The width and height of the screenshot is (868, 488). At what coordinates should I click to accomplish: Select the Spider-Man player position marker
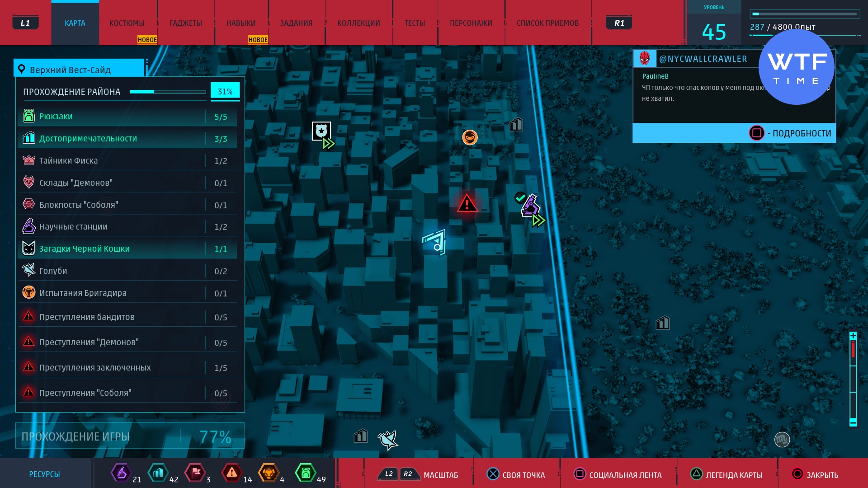pyautogui.click(x=435, y=243)
